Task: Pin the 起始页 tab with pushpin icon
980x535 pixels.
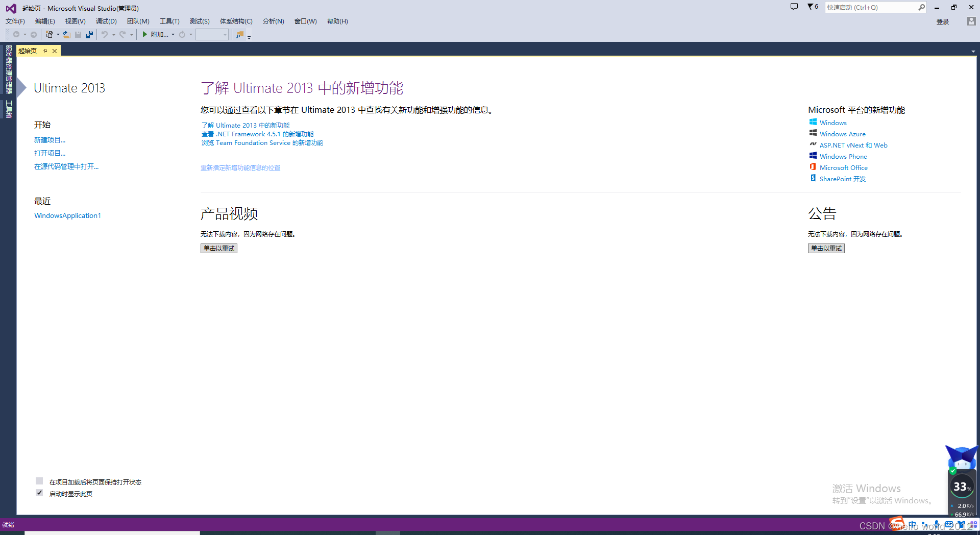Action: pyautogui.click(x=45, y=51)
